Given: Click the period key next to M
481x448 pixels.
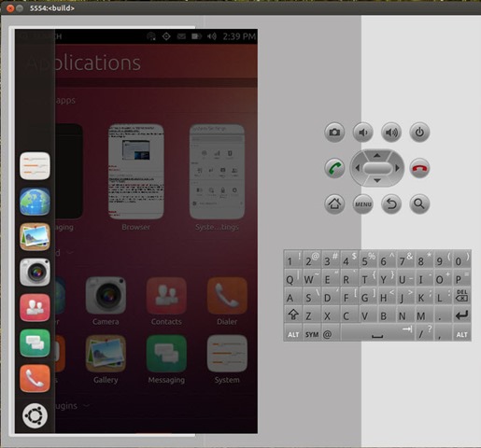Looking at the screenshot, I should (443, 315).
